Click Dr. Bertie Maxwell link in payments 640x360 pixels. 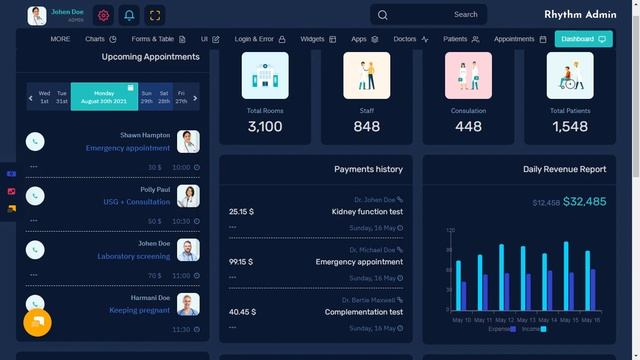tap(372, 300)
